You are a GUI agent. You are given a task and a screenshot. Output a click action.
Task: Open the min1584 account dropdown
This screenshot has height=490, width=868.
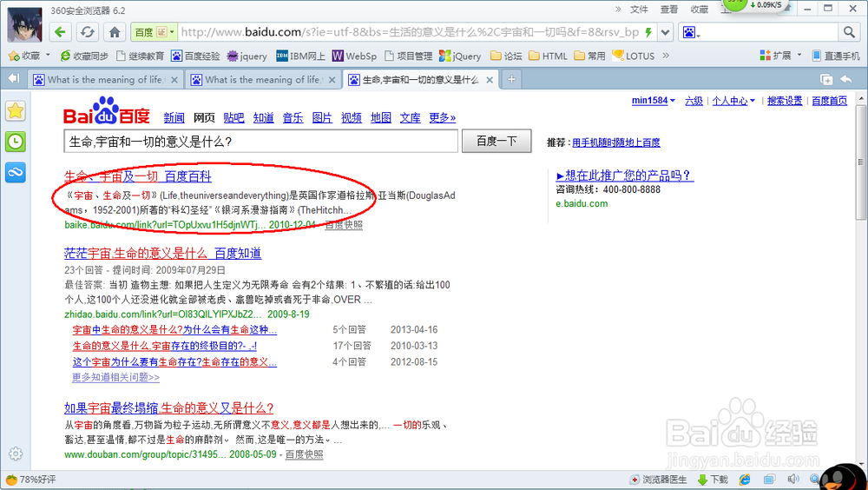point(654,100)
